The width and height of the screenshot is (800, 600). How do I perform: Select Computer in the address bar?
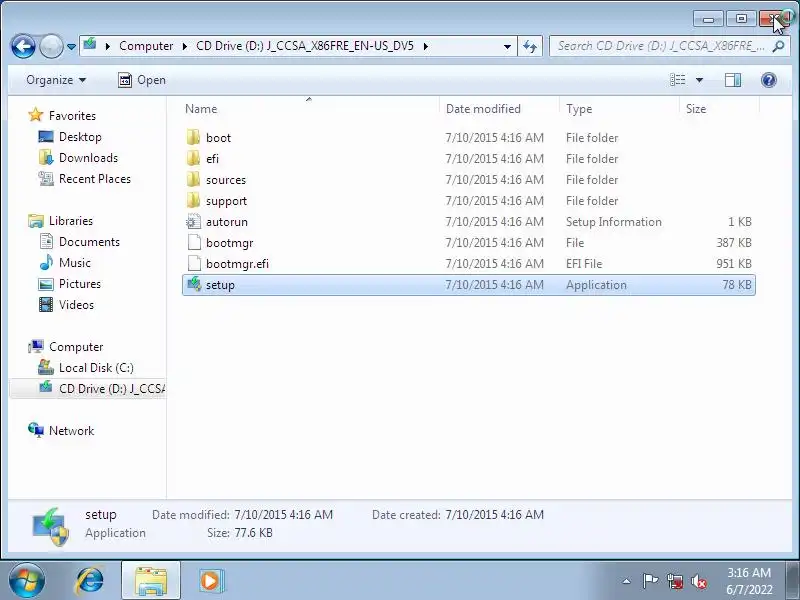(146, 46)
